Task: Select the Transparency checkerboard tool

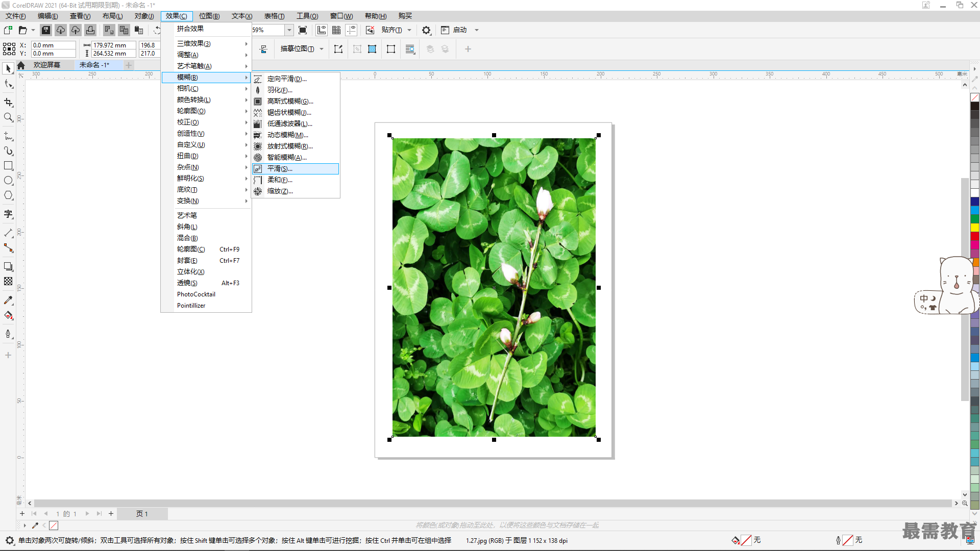Action: coord(8,282)
